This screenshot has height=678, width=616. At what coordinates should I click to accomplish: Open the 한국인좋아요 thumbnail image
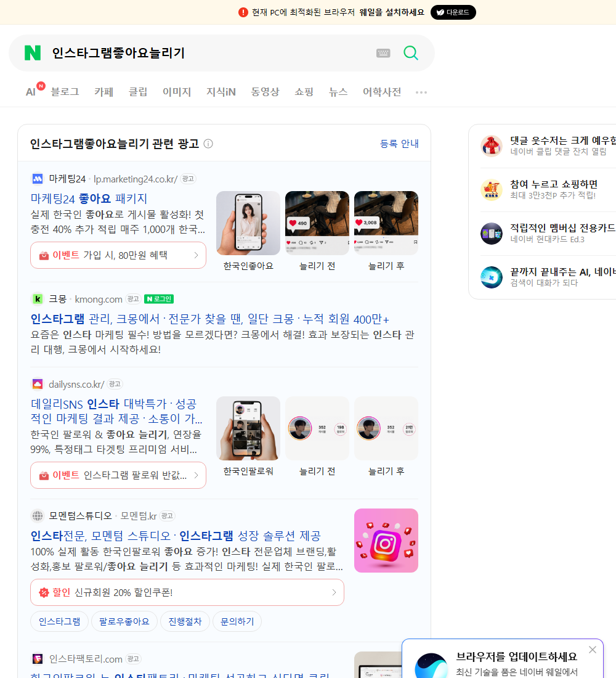[248, 223]
